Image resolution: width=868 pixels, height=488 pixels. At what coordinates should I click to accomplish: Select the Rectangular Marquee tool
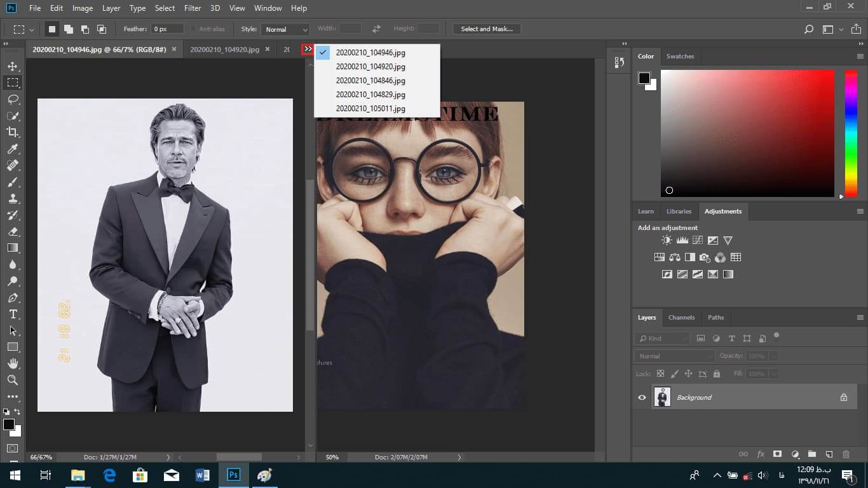[13, 83]
